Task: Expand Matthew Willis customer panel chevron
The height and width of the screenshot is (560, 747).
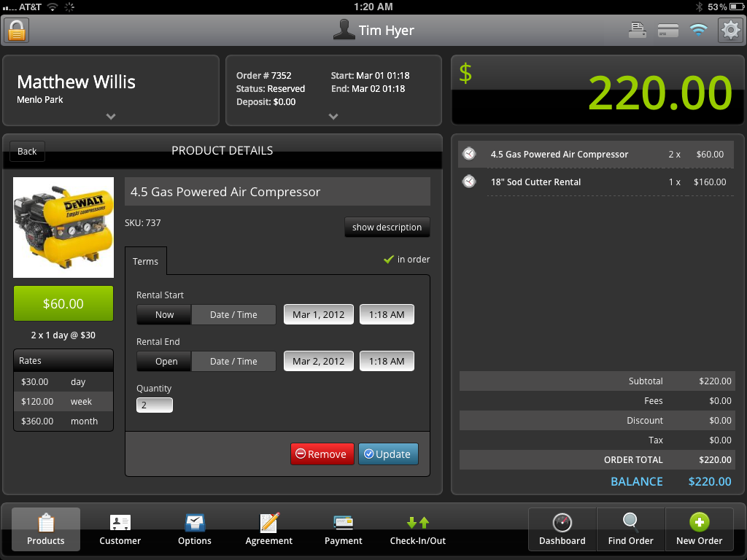Action: 111,116
